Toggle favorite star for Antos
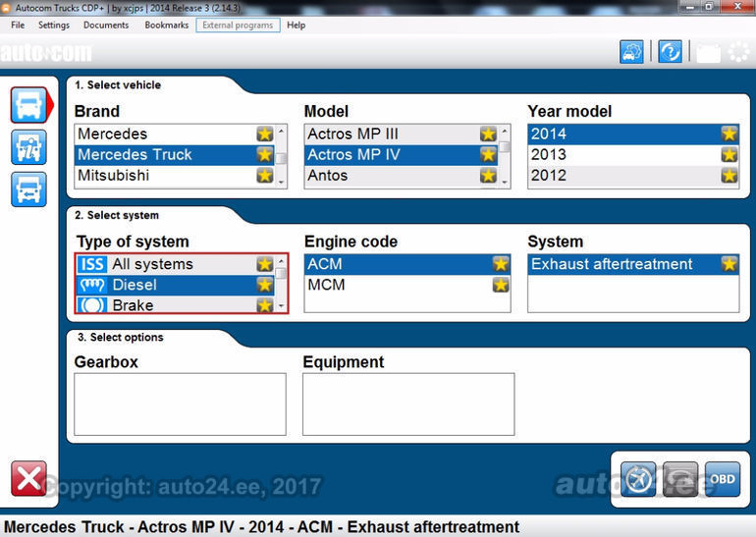The height and width of the screenshot is (537, 756). tap(488, 175)
